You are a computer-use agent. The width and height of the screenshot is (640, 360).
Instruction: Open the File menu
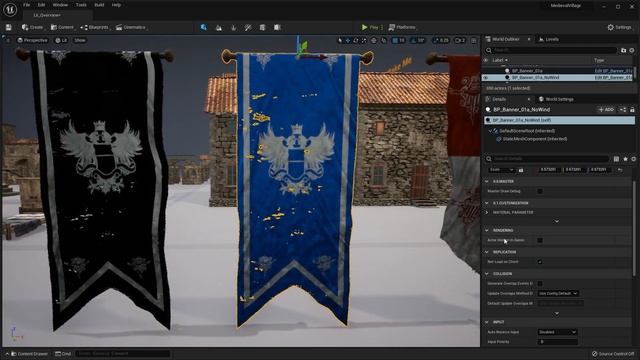(x=27, y=5)
